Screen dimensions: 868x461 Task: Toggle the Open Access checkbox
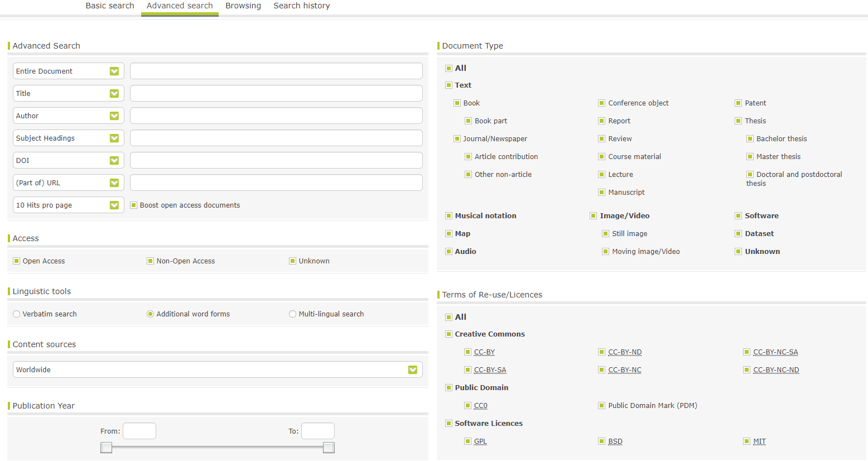click(17, 261)
